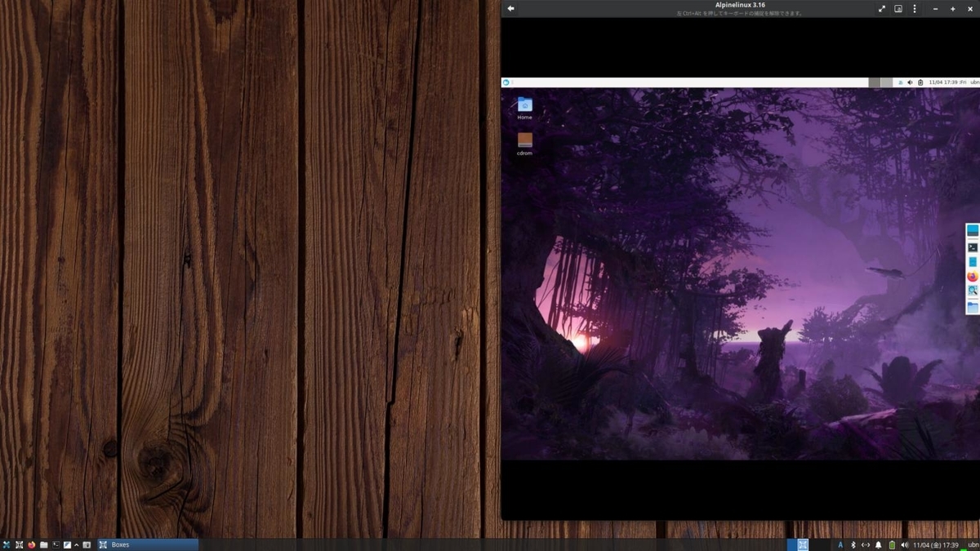The height and width of the screenshot is (551, 980).
Task: Open the search magnifier in the guest side dock
Action: 973,291
